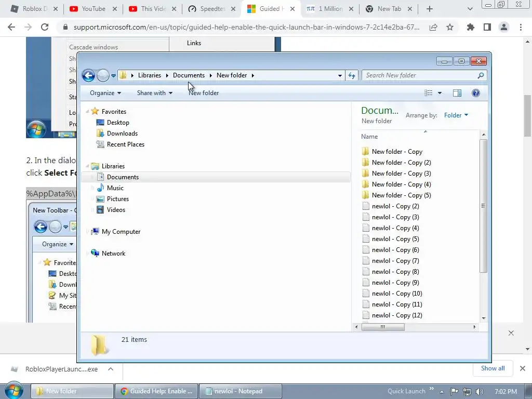Select file newlol - Copy (6)
This screenshot has width=532, height=399.
tap(395, 250)
